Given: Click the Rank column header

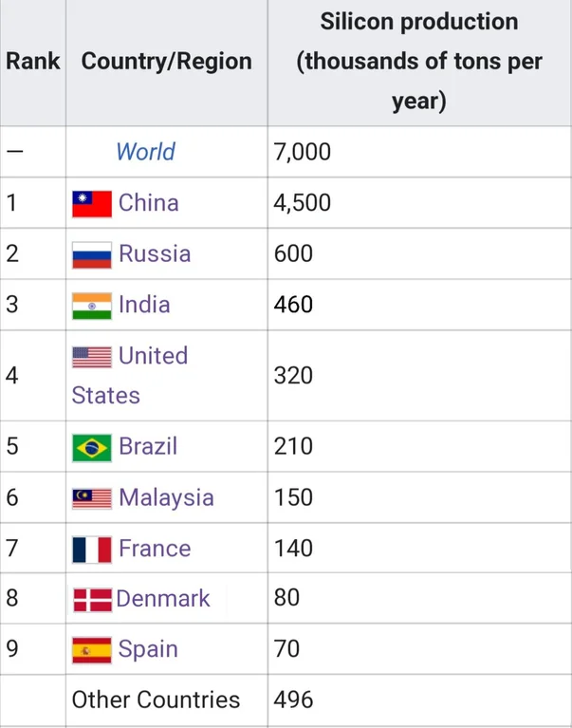Looking at the screenshot, I should 32,63.
